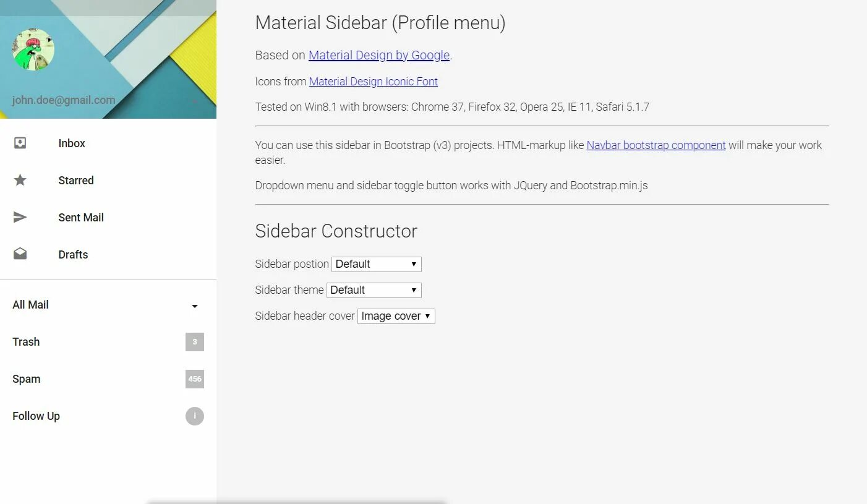Open the Sidebar position dropdown
Screen dimensions: 867x504
[x=377, y=264]
